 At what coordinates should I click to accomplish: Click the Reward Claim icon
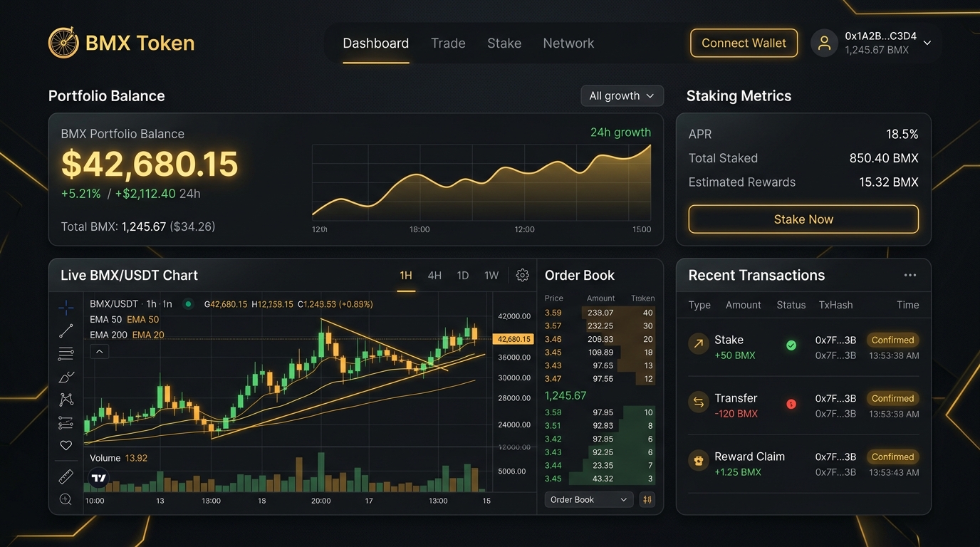[699, 461]
